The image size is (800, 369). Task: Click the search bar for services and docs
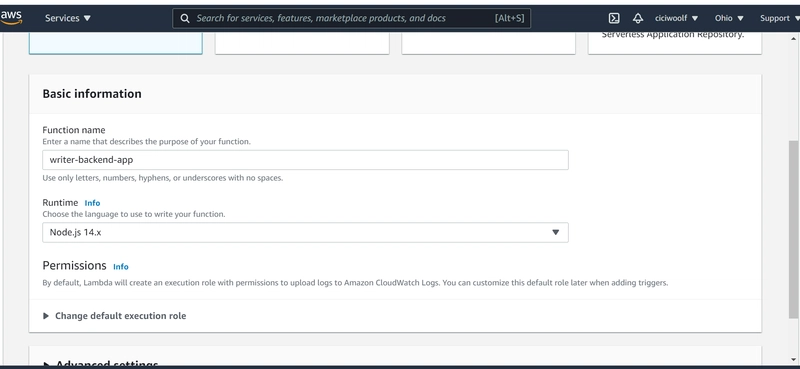click(352, 18)
